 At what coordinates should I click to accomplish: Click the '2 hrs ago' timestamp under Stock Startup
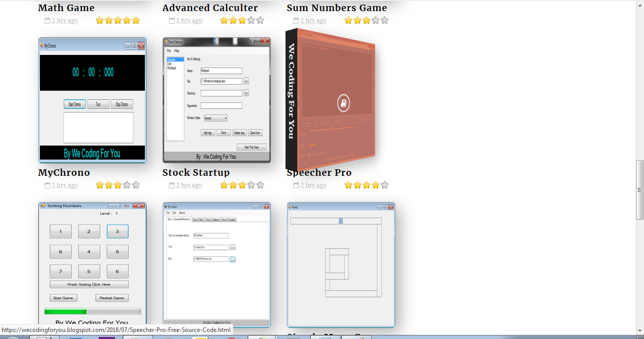[x=189, y=185]
